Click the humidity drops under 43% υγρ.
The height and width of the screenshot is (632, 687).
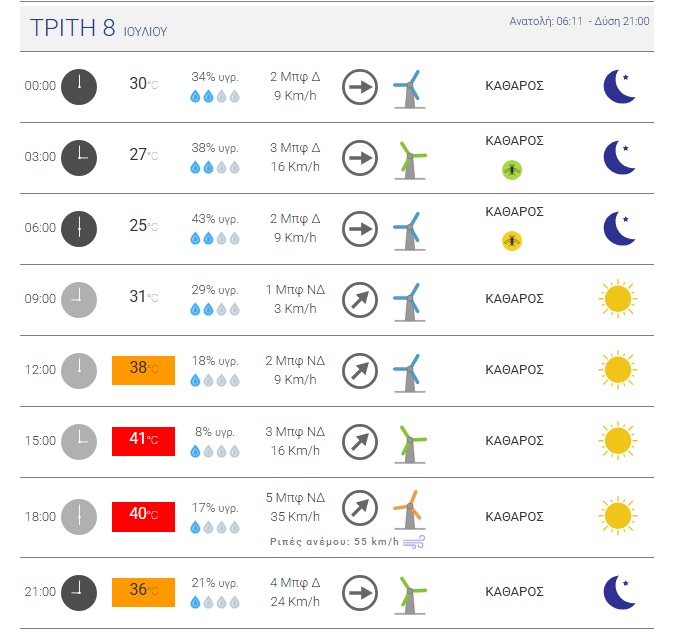215,238
